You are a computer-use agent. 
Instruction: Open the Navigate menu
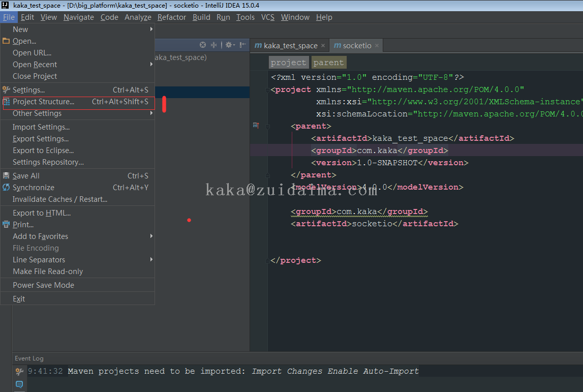pos(78,17)
